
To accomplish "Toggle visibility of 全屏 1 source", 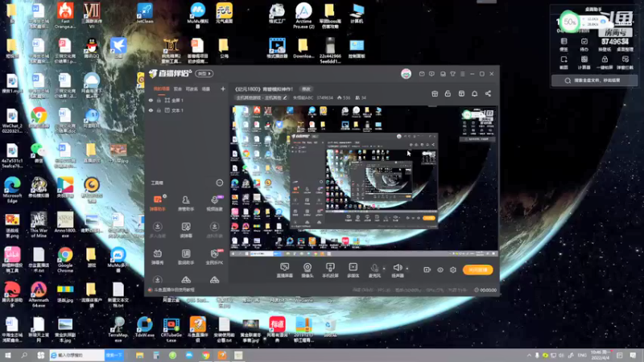I will (151, 100).
